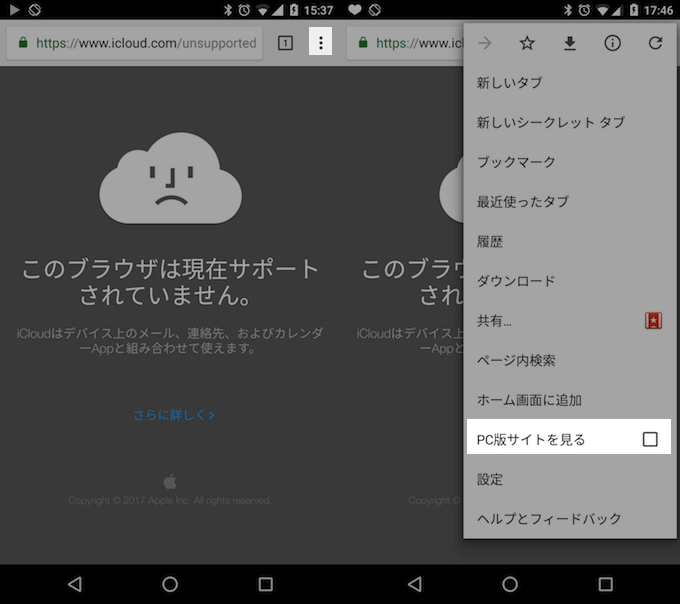Open 新しいシークレット タブ
This screenshot has height=604, width=680.
click(x=550, y=122)
